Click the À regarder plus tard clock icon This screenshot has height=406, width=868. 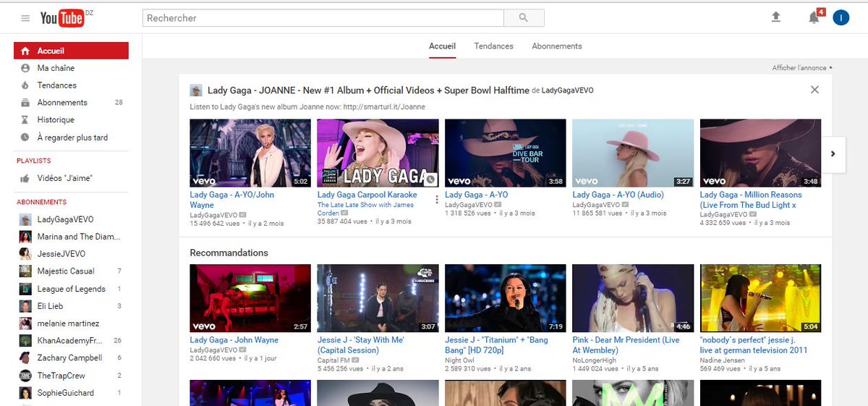25,138
